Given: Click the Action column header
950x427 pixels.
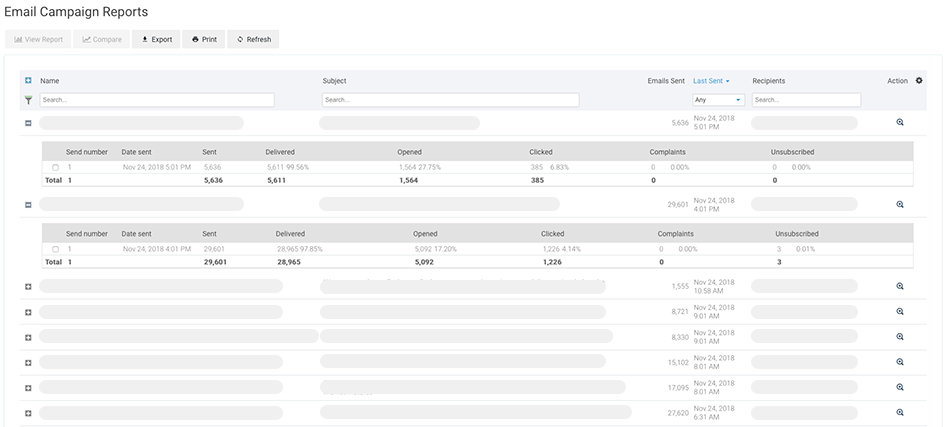Looking at the screenshot, I should pyautogui.click(x=897, y=81).
